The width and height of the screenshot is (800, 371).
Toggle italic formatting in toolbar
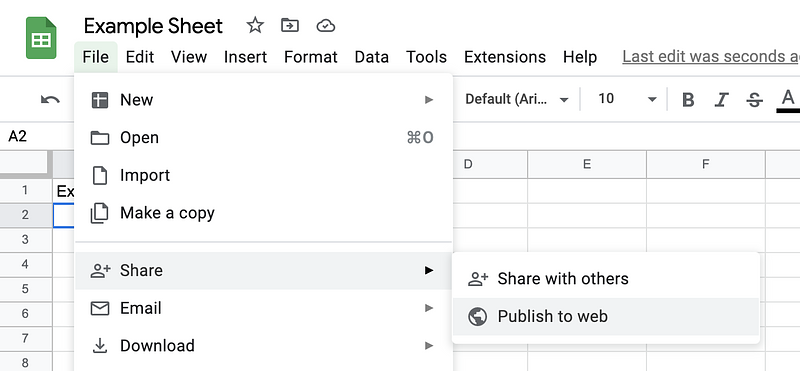[x=721, y=100]
